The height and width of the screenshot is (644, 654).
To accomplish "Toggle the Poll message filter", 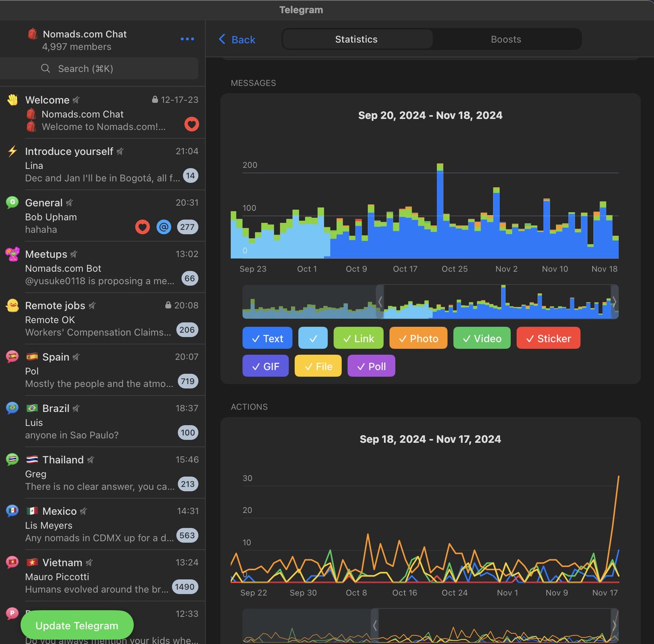I will 371,366.
